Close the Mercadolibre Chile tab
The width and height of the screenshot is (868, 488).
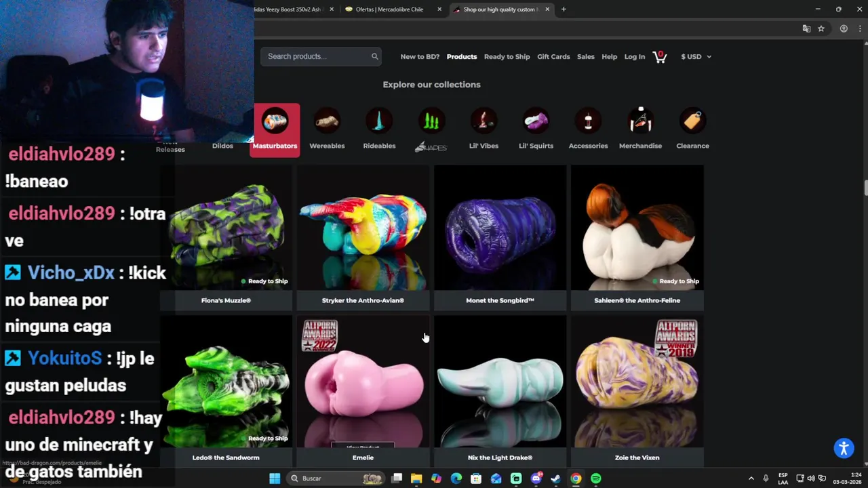439,9
